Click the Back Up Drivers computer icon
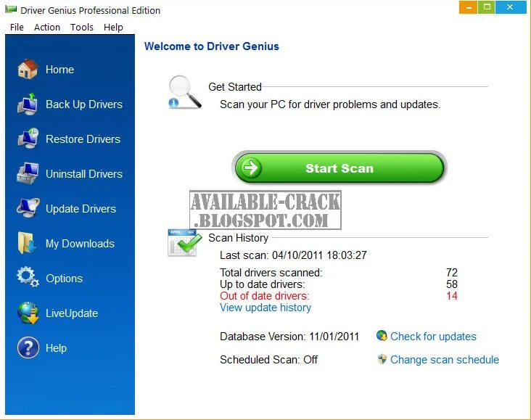 (28, 104)
